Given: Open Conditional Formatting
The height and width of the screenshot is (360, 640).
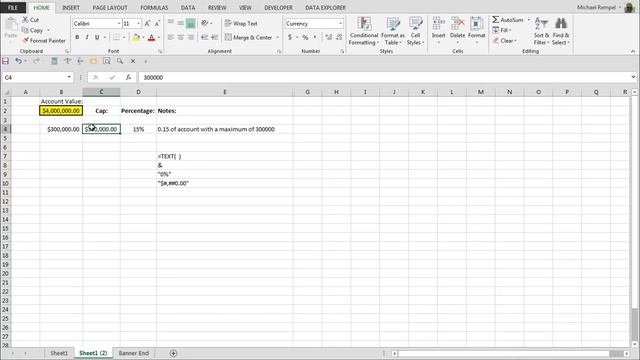Looking at the screenshot, I should (x=364, y=31).
